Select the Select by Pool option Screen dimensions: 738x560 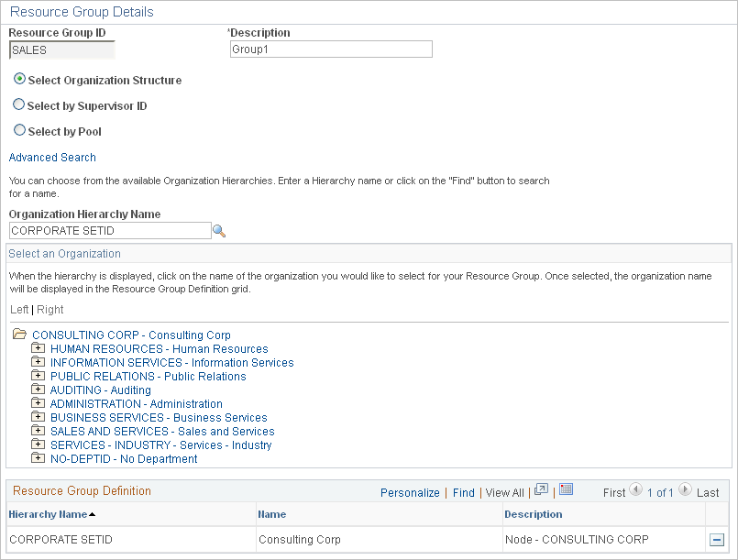19,130
